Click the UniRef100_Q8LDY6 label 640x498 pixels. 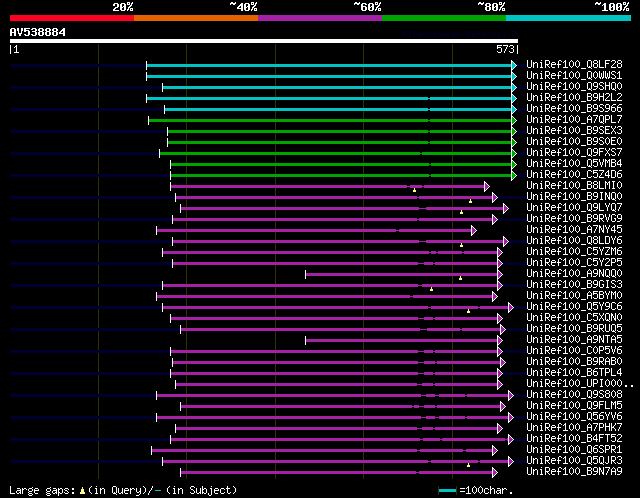(574, 241)
